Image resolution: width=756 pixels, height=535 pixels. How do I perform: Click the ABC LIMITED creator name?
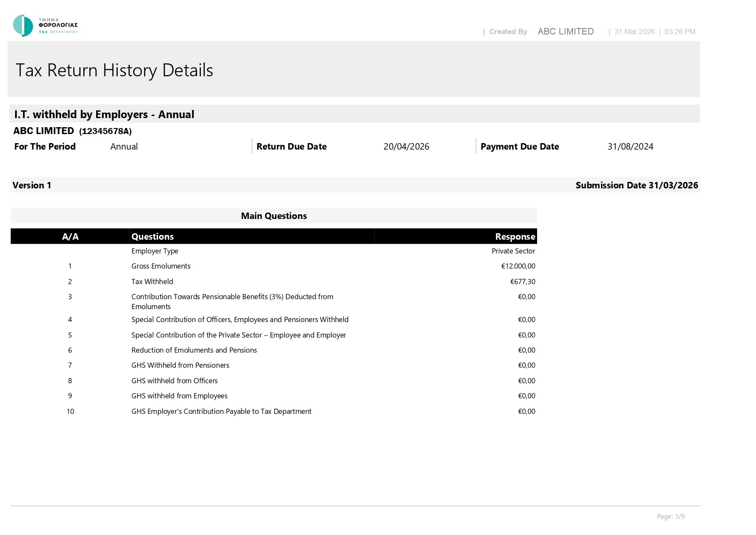[x=565, y=31]
